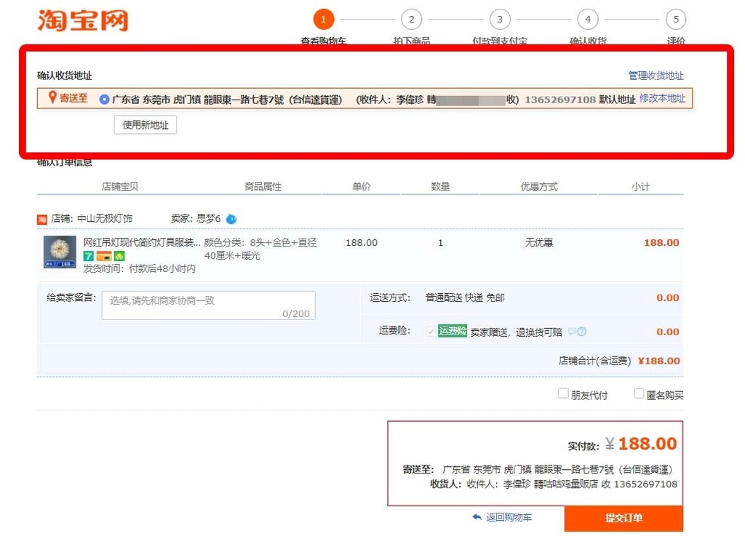Viewport: 745px width, 560px height.
Task: Click the 单价 column header
Action: 361,187
